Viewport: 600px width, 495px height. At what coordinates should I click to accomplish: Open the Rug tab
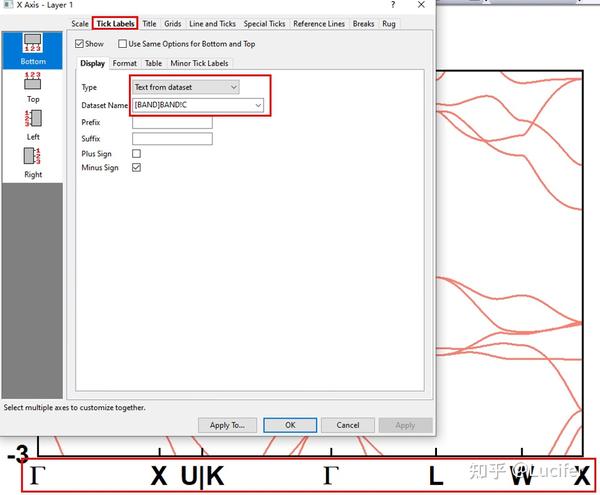(388, 24)
